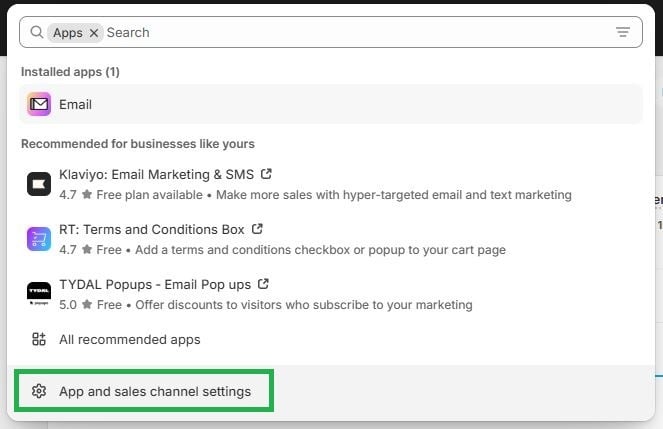Viewport: 663px width, 429px height.
Task: Click the RT Terms cart icon
Action: tap(39, 239)
